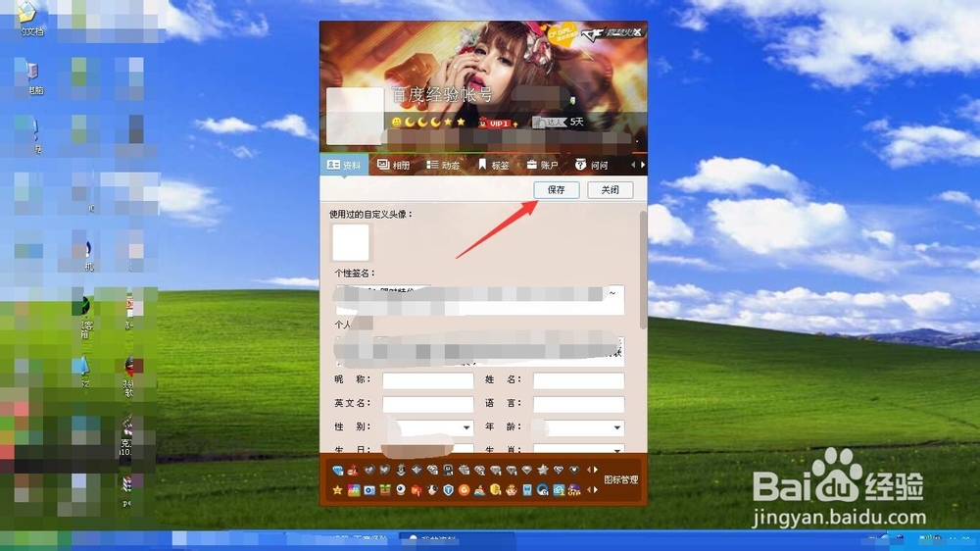The height and width of the screenshot is (551, 980).
Task: Open 图标管理 icon management
Action: 621,479
